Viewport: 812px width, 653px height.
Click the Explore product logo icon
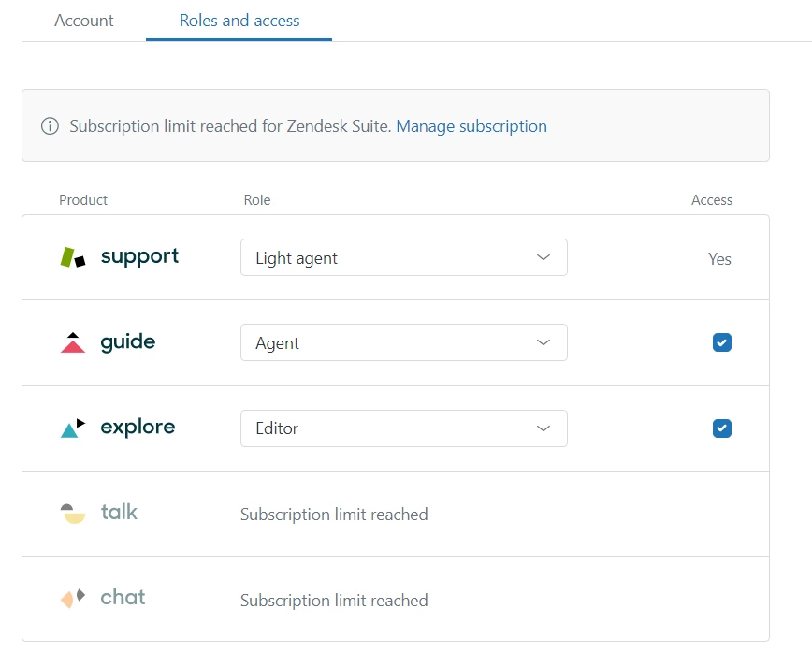(x=73, y=428)
